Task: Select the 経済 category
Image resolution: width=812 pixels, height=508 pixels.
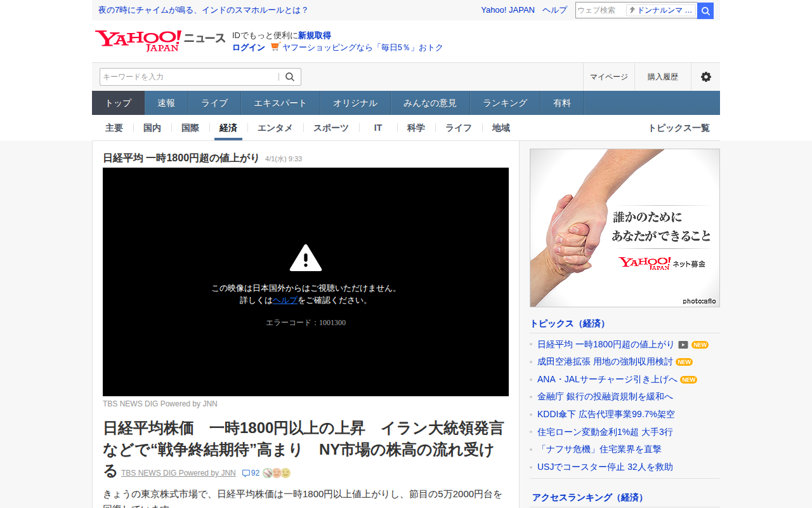Action: point(228,128)
